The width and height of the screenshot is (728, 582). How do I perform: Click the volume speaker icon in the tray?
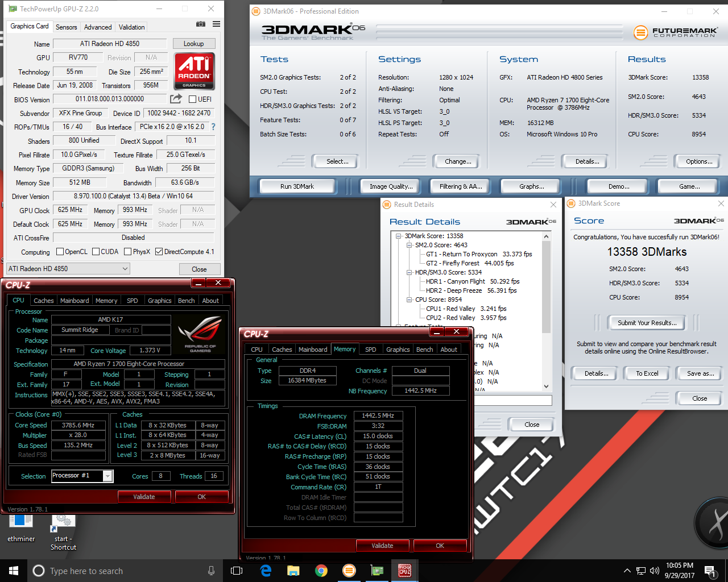655,571
